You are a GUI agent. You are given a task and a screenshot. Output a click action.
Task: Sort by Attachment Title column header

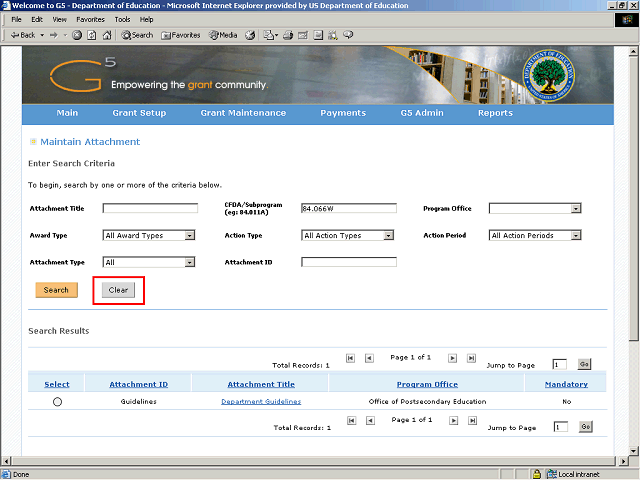[261, 384]
